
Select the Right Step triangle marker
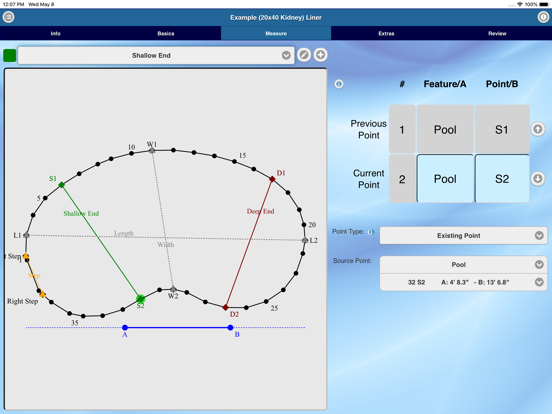pos(43,294)
